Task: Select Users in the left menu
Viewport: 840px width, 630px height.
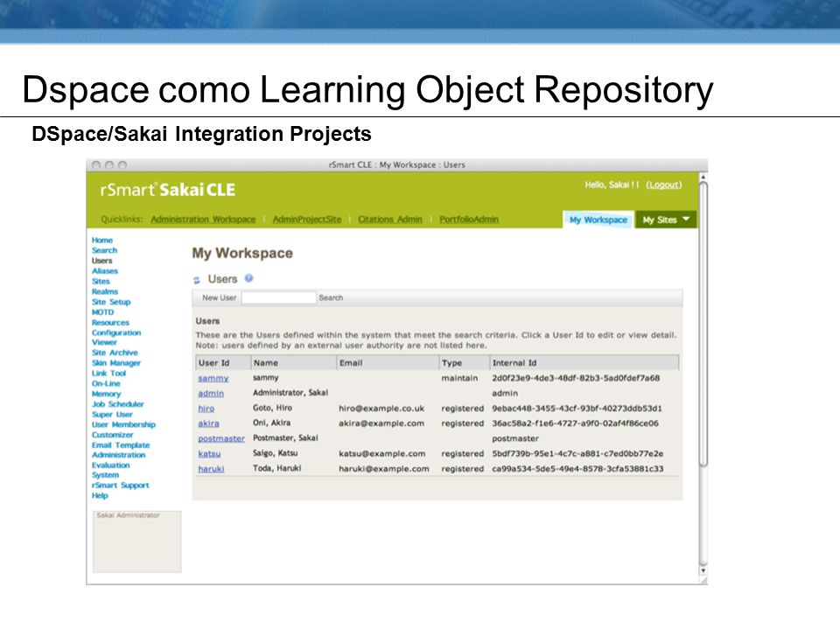Action: (101, 261)
